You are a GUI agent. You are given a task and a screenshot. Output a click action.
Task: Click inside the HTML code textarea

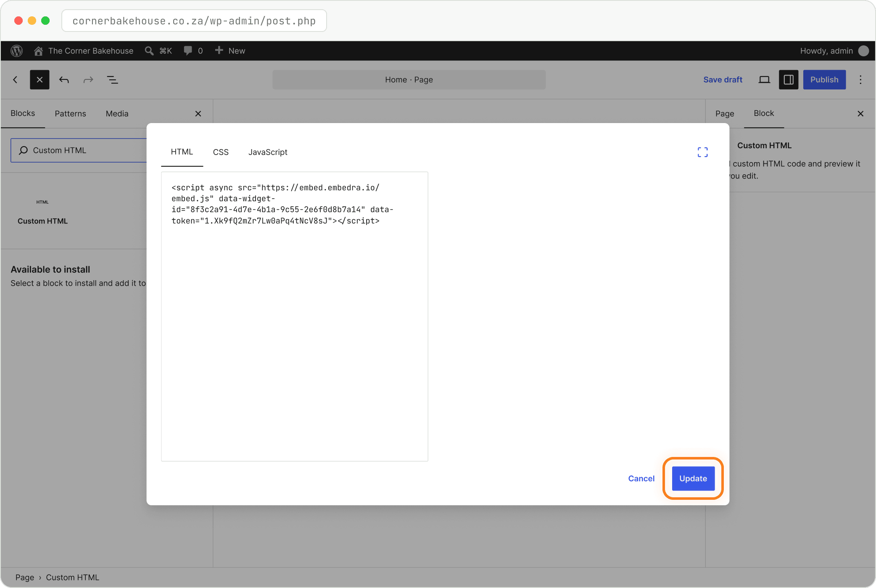(295, 317)
